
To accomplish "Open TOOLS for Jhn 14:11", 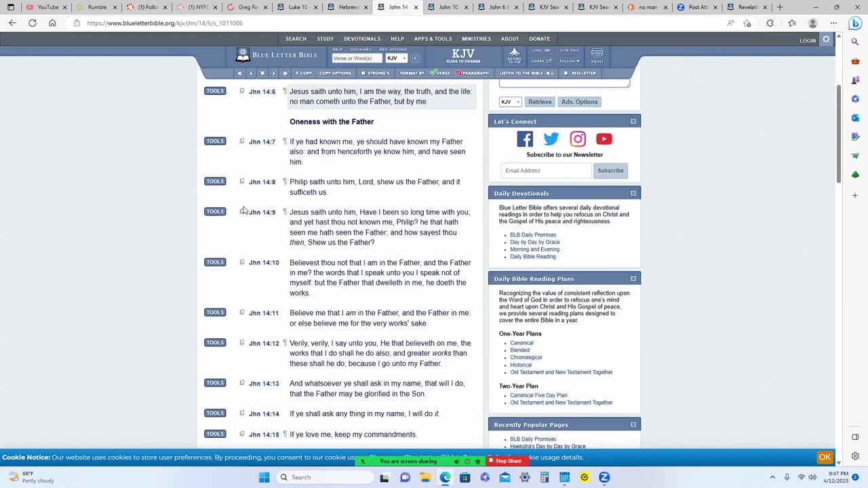I will pos(215,312).
